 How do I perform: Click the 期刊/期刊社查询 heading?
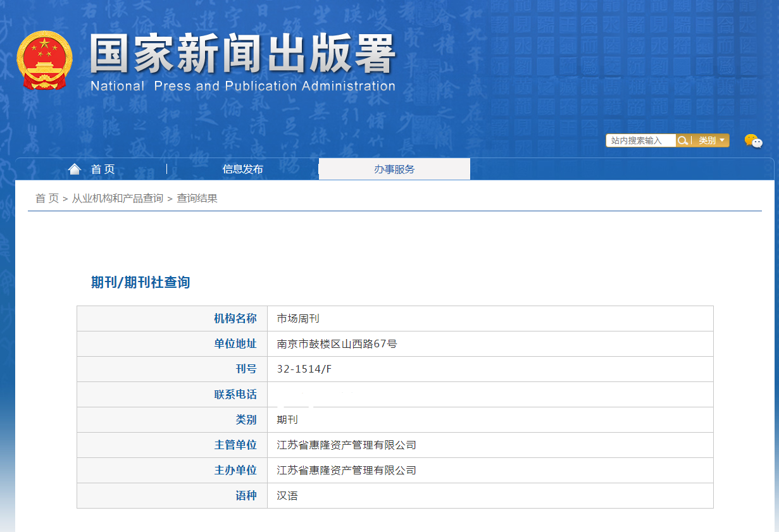point(140,282)
